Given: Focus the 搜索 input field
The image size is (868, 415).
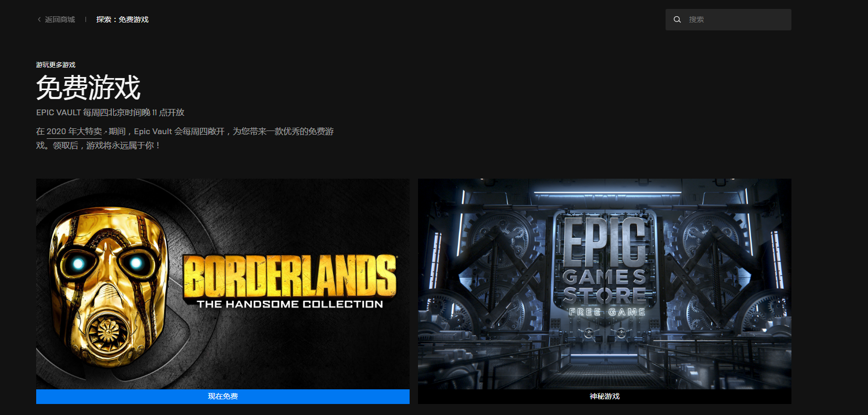Looking at the screenshot, I should (x=728, y=19).
